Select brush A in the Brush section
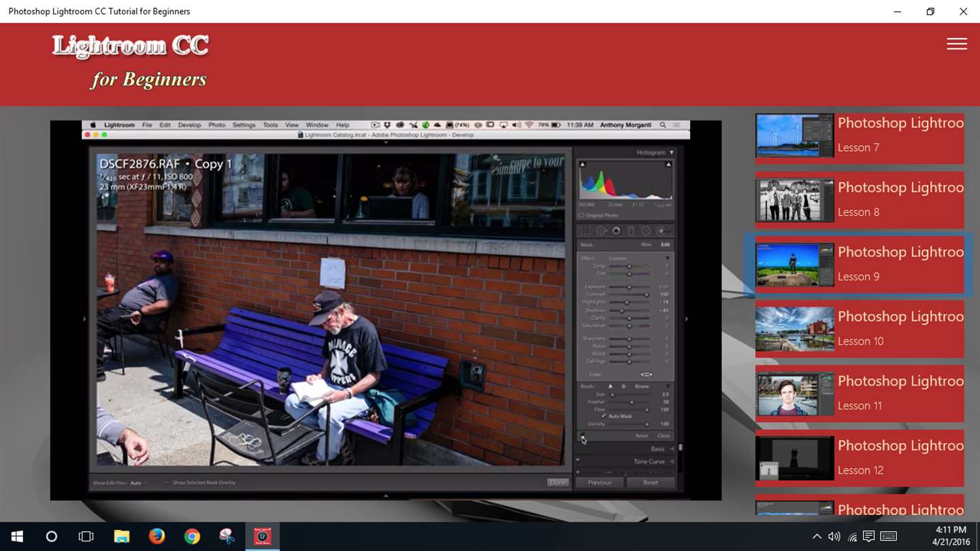The height and width of the screenshot is (551, 980). (x=610, y=386)
